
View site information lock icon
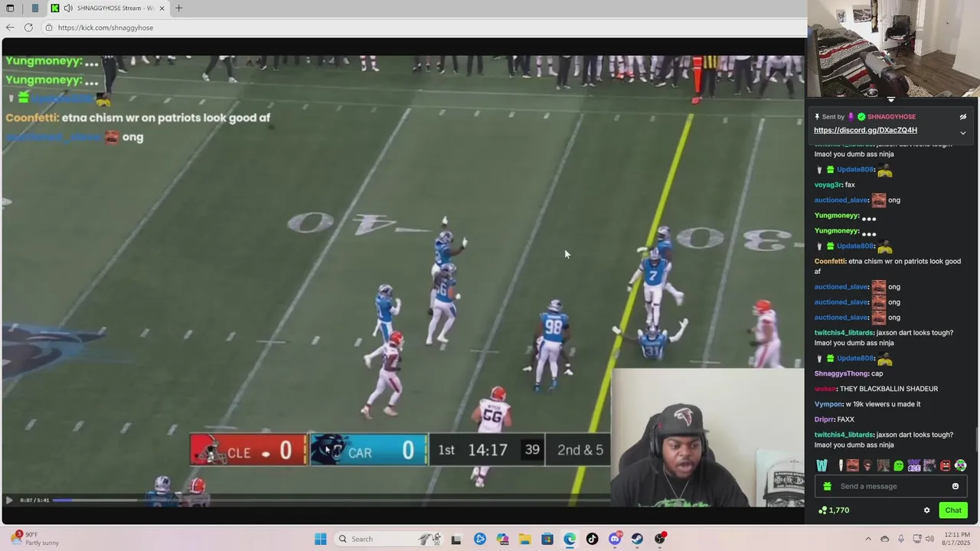tap(49, 28)
